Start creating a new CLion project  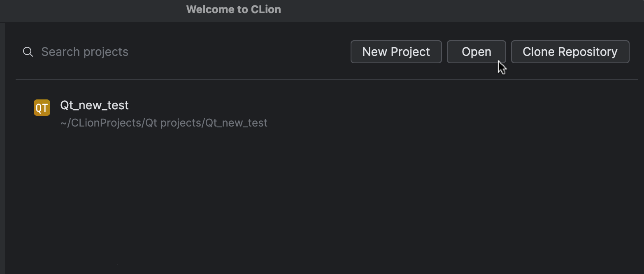[396, 52]
